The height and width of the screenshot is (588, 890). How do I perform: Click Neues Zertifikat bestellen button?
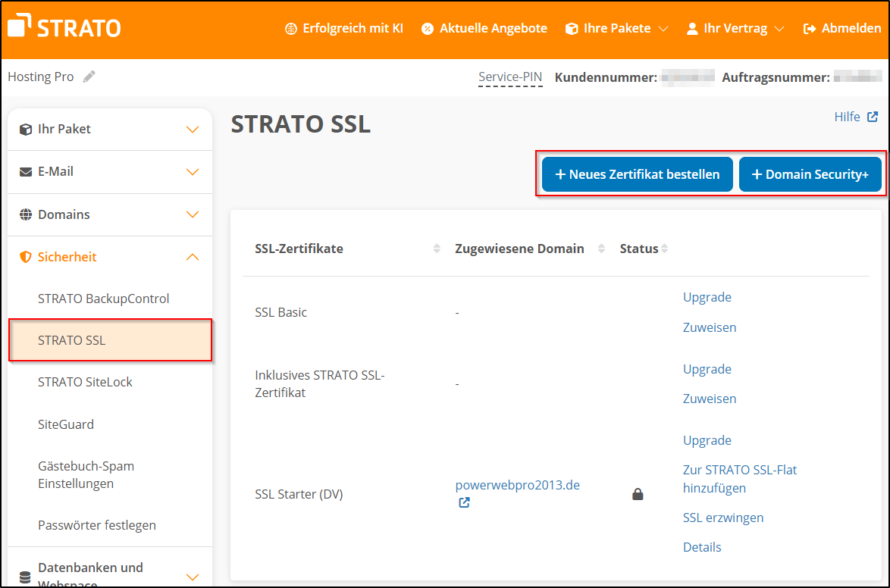[x=638, y=174]
